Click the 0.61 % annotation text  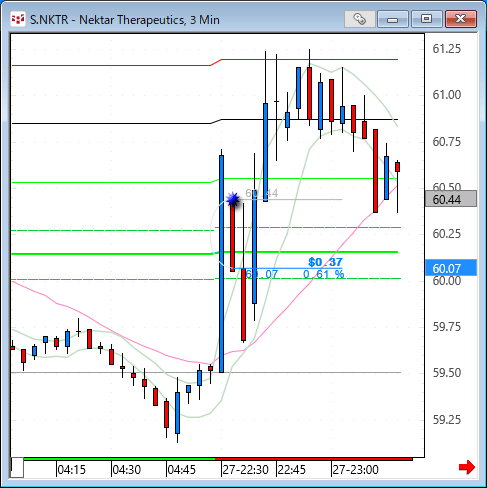coord(324,274)
